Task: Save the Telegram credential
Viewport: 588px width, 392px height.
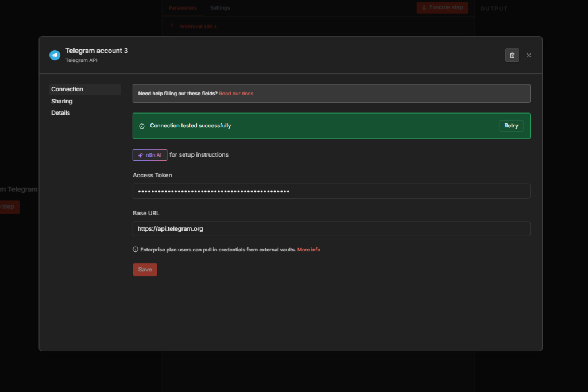Action: 145,269
